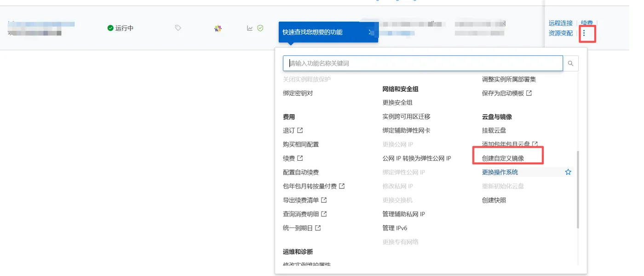Click external-link icon beside 保存为启动模板
644x276 pixels.
(529, 93)
